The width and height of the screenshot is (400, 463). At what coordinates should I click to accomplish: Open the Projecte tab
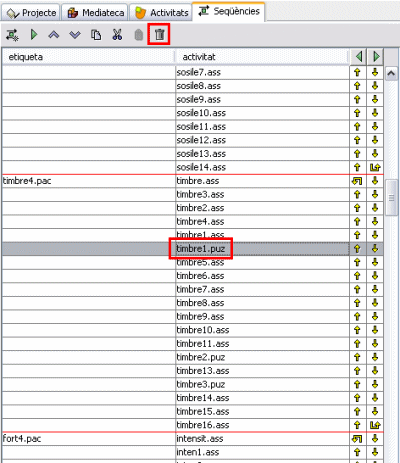31,13
